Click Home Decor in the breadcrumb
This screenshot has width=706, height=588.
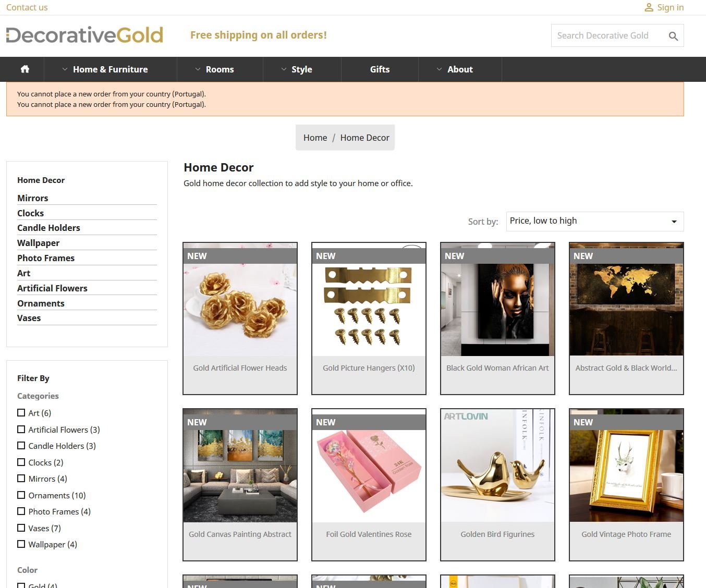[365, 138]
